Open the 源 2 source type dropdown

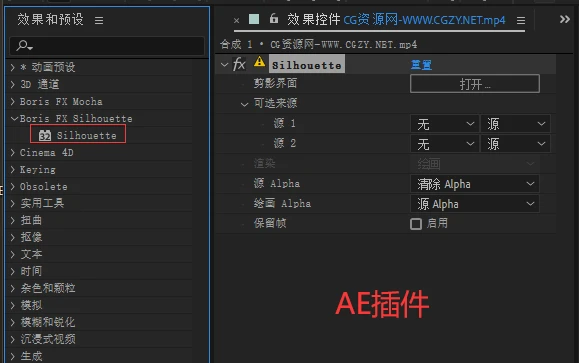click(515, 144)
